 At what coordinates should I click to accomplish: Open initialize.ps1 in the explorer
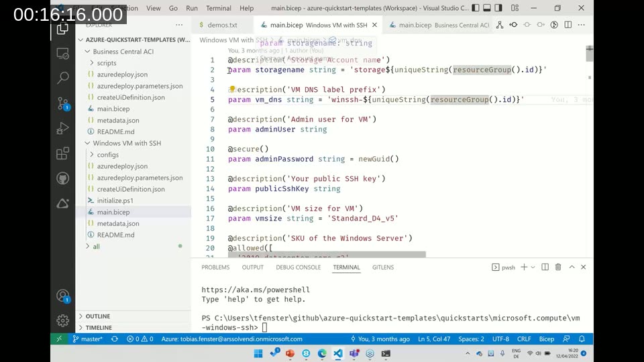[x=115, y=200]
